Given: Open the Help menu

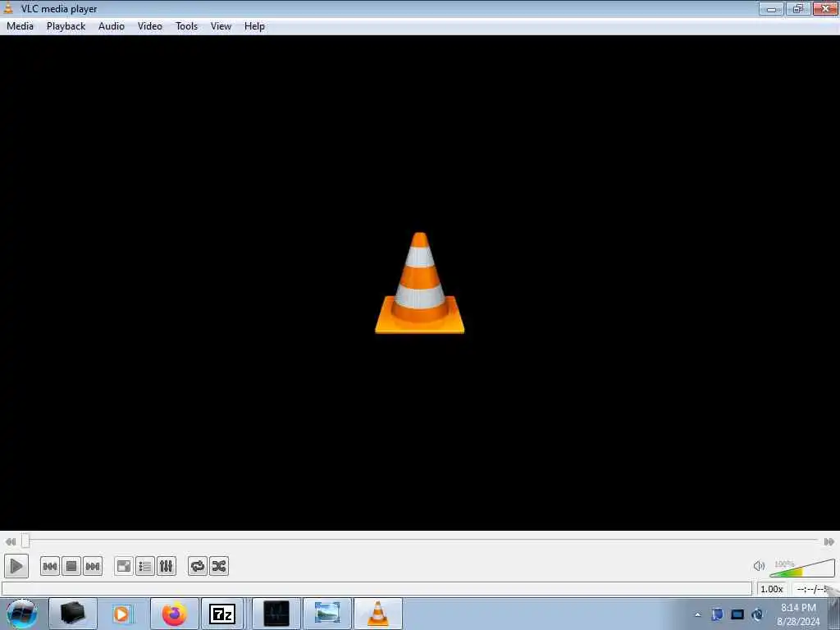Looking at the screenshot, I should tap(254, 26).
